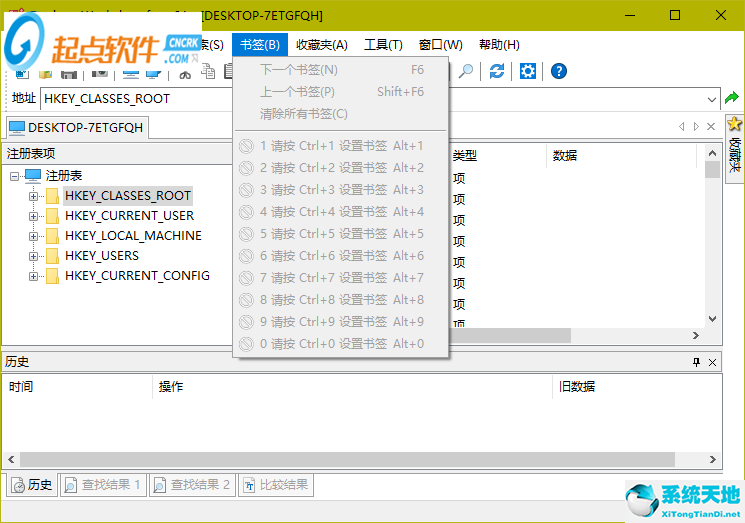
Task: Pin the 历史 panel with pushpin icon
Action: [696, 362]
